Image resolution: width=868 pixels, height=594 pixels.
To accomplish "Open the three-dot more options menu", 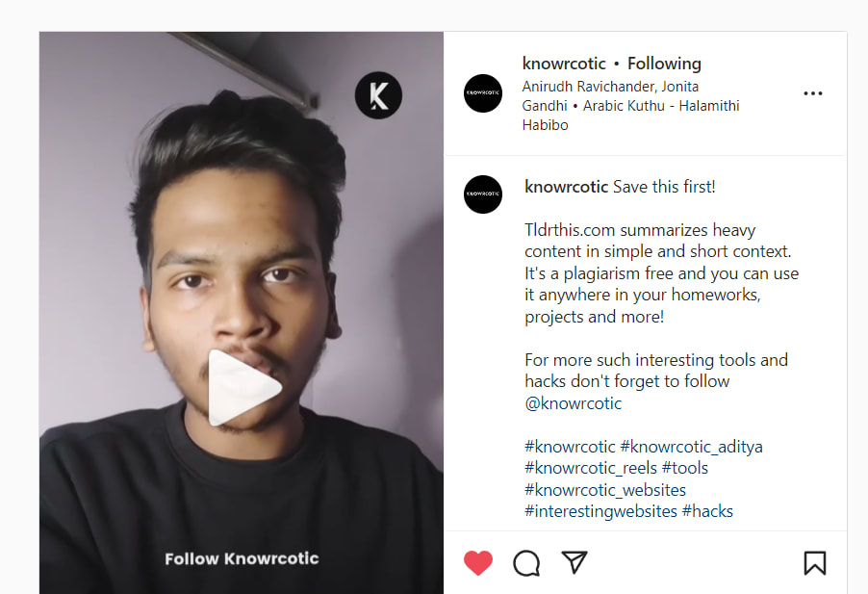I will click(x=813, y=93).
